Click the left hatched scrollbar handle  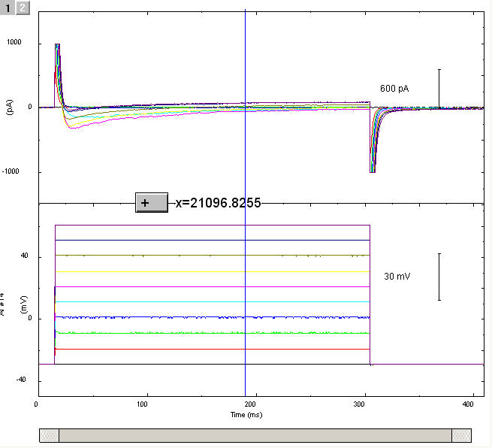click(x=49, y=436)
